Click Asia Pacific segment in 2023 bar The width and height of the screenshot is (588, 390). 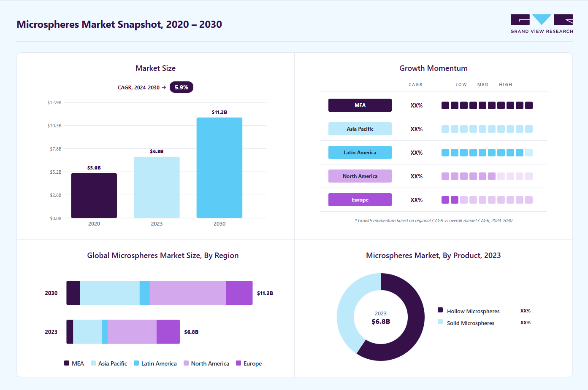88,332
